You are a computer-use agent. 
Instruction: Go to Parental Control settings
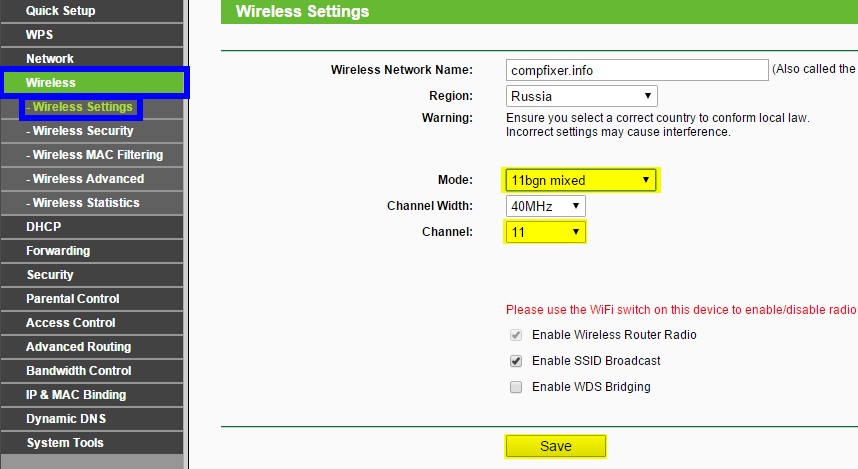click(x=73, y=299)
